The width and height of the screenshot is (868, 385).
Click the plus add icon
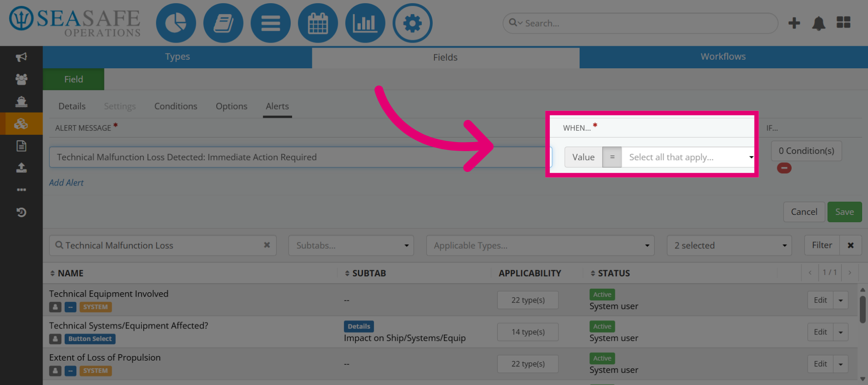[794, 23]
